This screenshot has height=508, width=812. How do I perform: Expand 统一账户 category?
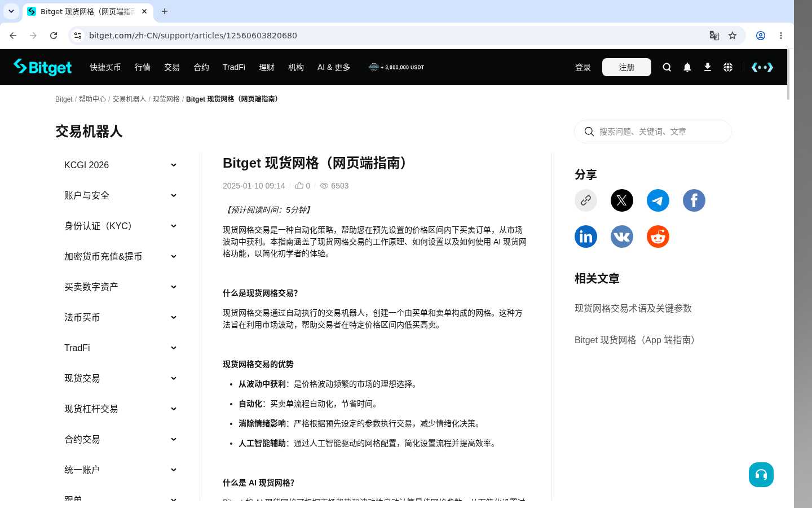click(121, 470)
